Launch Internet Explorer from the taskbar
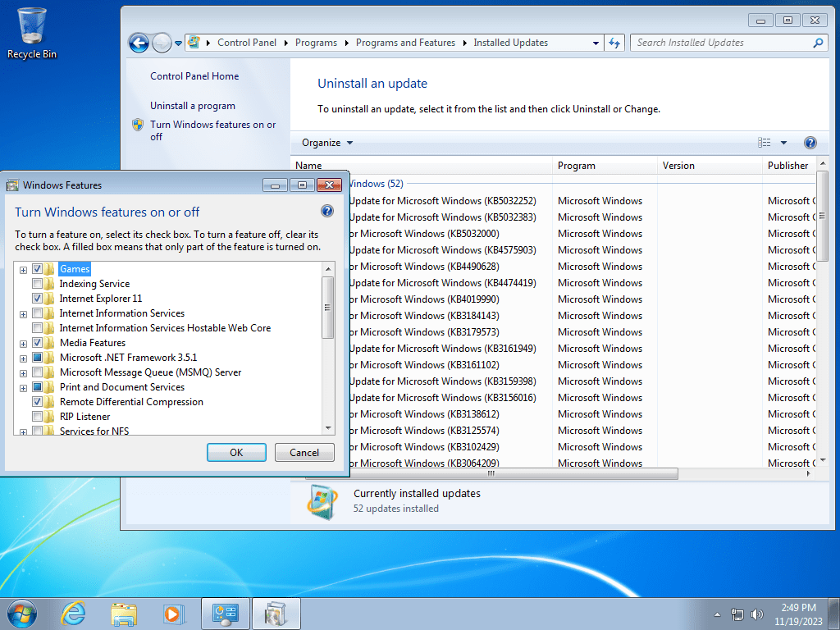 click(x=73, y=614)
